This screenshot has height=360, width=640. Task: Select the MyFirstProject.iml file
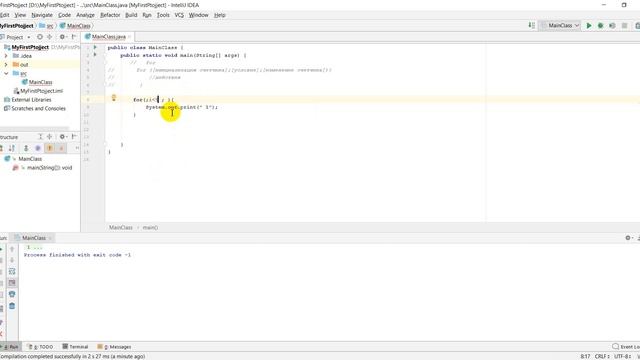[x=41, y=91]
